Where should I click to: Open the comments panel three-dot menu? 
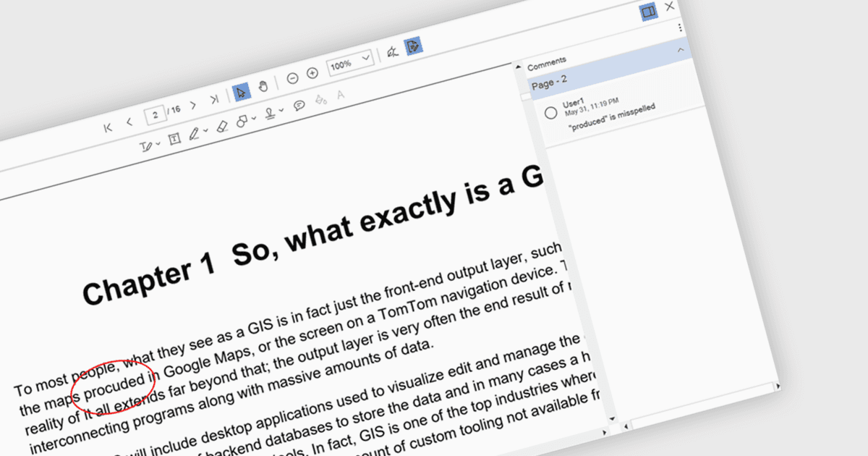[x=680, y=28]
